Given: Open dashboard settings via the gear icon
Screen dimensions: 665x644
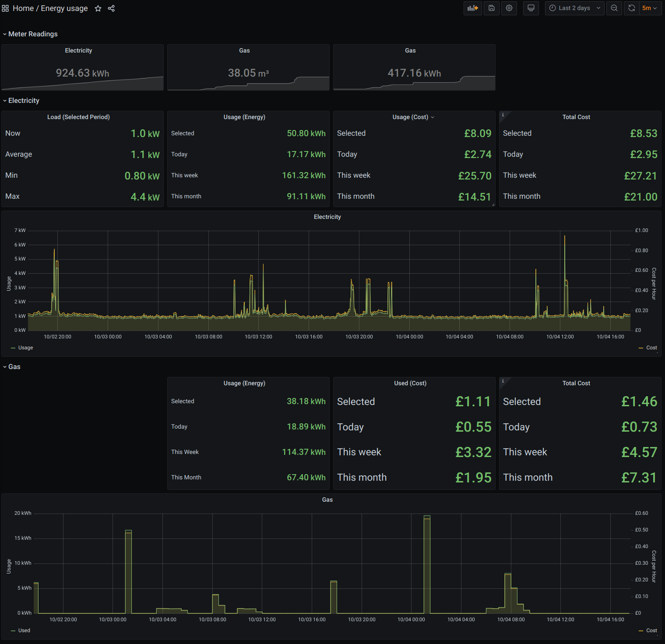Looking at the screenshot, I should (x=509, y=8).
